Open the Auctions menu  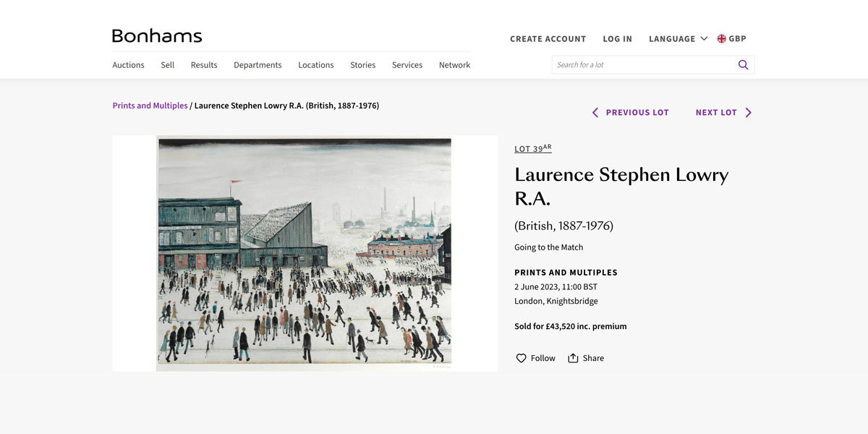click(x=128, y=65)
